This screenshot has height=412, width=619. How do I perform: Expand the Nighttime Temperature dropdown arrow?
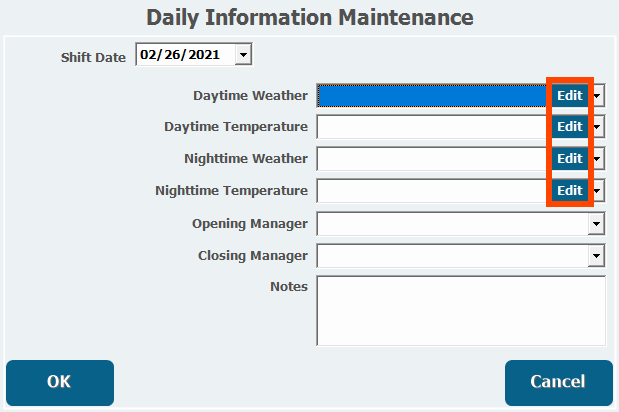click(x=596, y=191)
